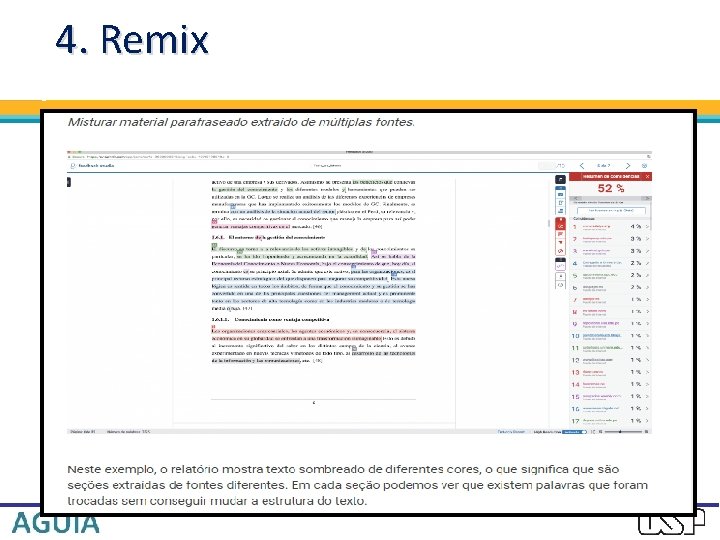Select match row number 15
The width and height of the screenshot is (720, 540).
(611, 396)
